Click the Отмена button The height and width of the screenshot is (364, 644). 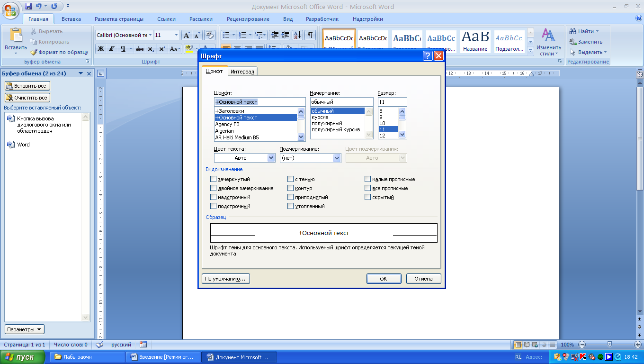point(423,279)
